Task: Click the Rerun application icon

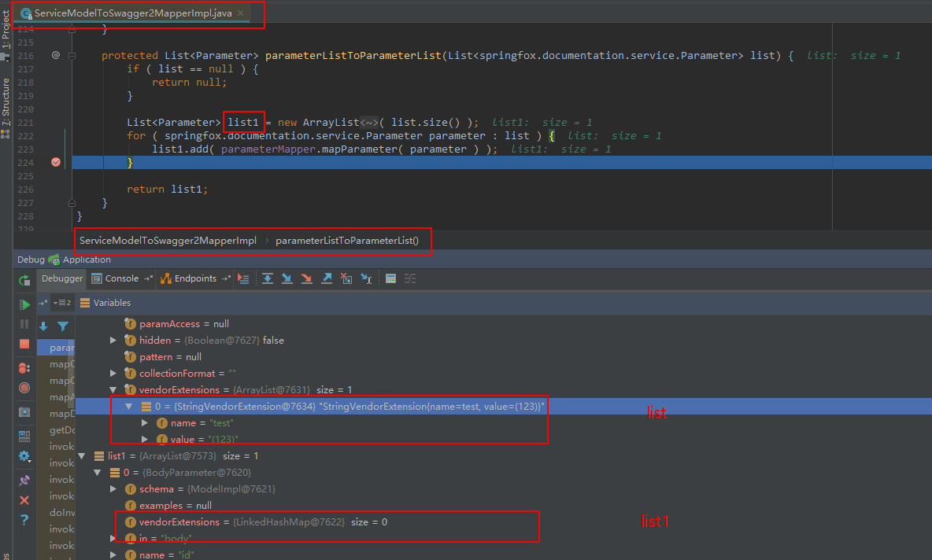Action: point(24,278)
